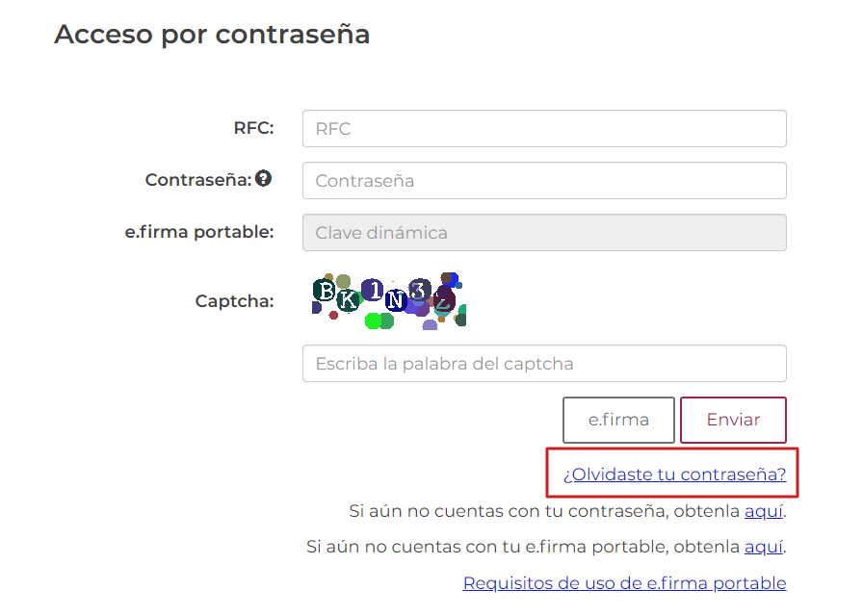Submit the form with Enviar
This screenshot has height=616, width=863.
(733, 420)
